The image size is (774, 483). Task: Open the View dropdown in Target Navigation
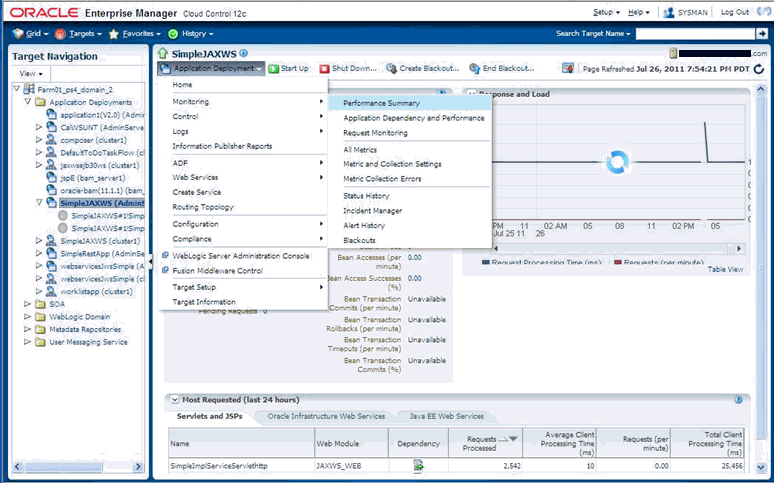(31, 74)
